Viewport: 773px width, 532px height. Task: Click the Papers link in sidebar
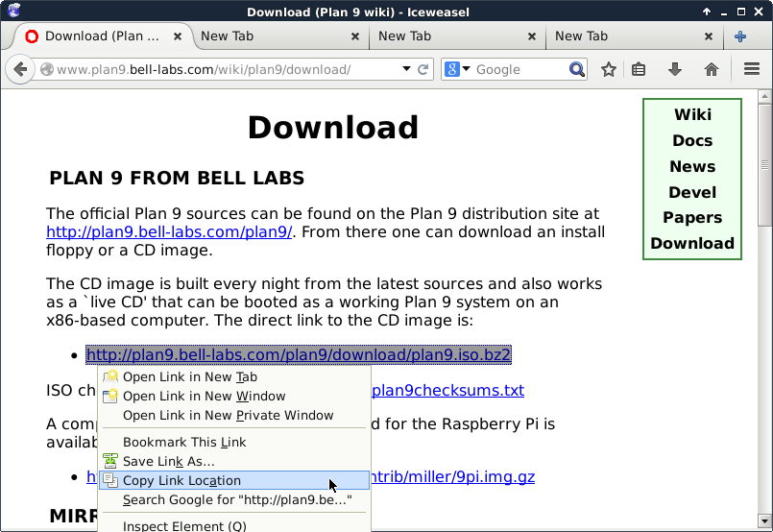point(691,217)
